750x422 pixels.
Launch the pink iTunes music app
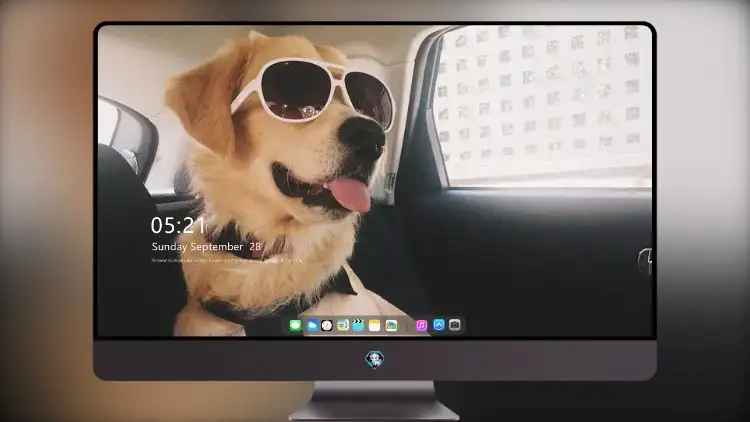(x=421, y=325)
